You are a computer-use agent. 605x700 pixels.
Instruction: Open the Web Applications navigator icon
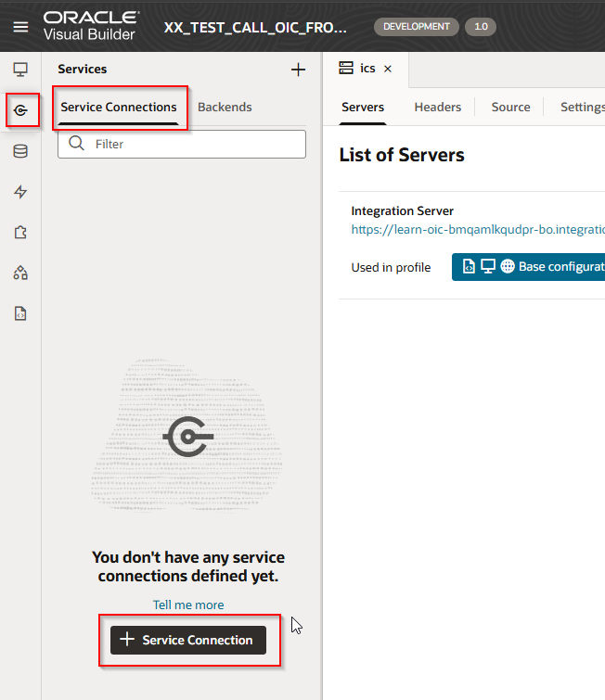20,70
